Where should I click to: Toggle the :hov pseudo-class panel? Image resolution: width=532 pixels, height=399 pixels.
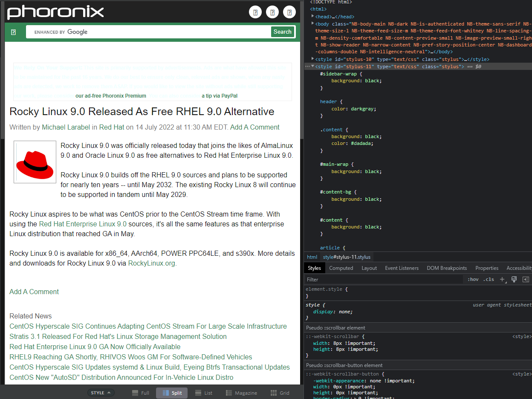point(473,279)
